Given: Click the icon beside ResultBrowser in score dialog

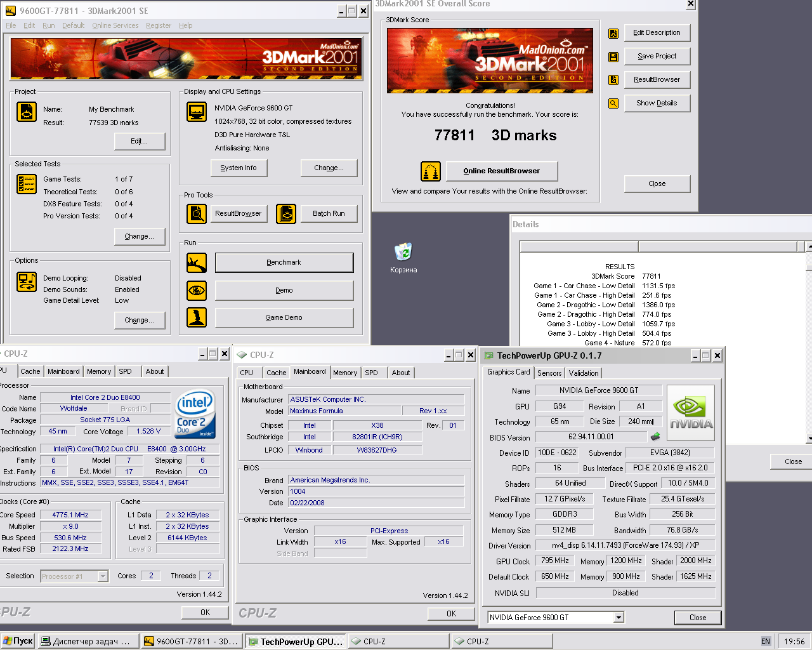Looking at the screenshot, I should (613, 80).
